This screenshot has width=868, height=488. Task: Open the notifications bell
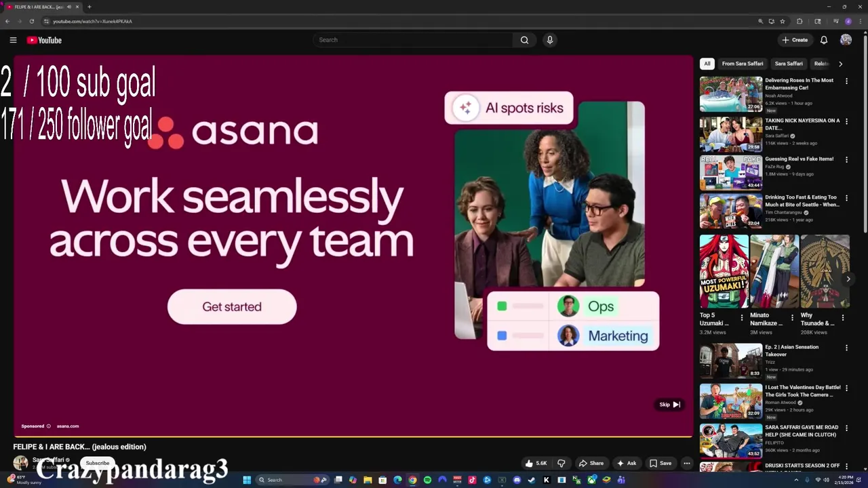[x=824, y=40]
